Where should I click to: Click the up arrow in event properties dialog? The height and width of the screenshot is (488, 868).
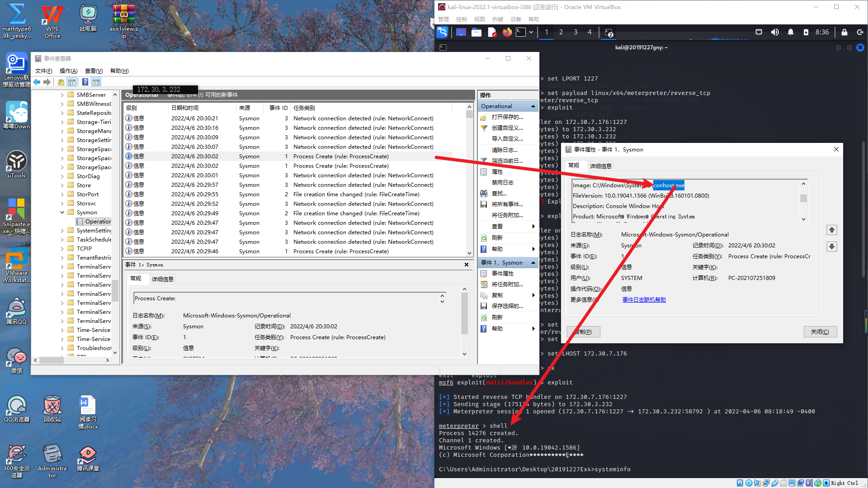pos(832,230)
